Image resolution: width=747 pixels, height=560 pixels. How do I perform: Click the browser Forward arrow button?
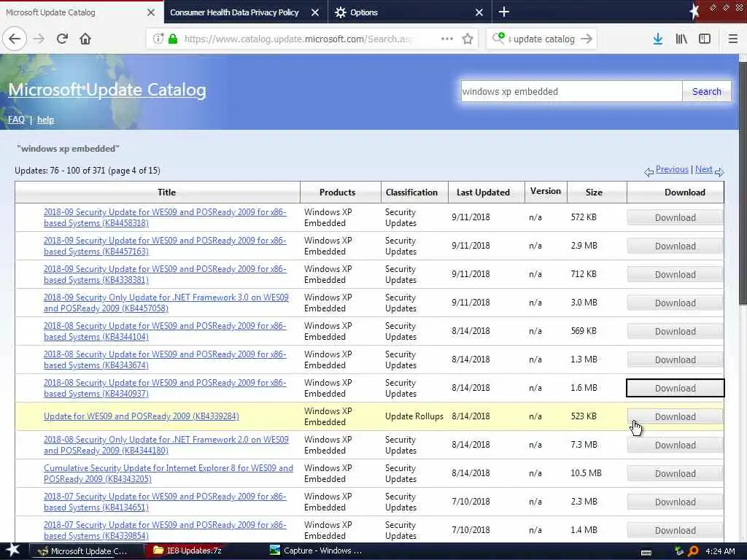click(39, 39)
